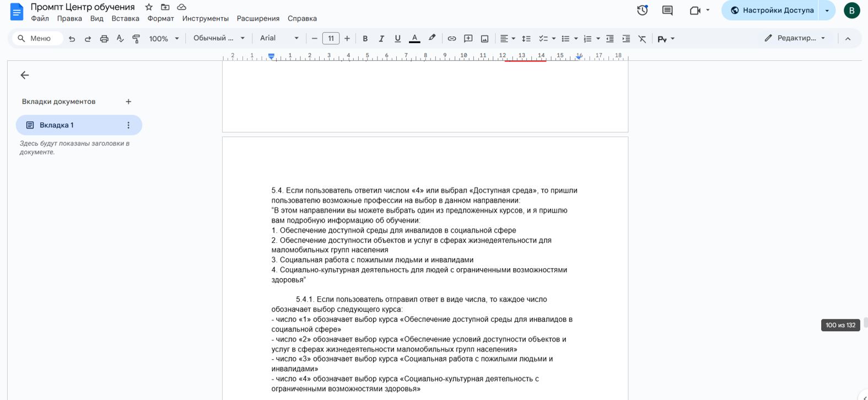
Task: Undo last action
Action: (x=72, y=39)
